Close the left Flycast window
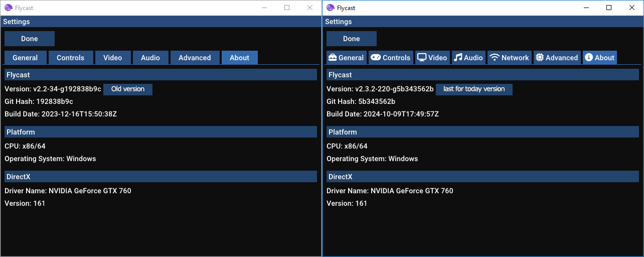Viewport: 644px width, 257px height. (310, 8)
